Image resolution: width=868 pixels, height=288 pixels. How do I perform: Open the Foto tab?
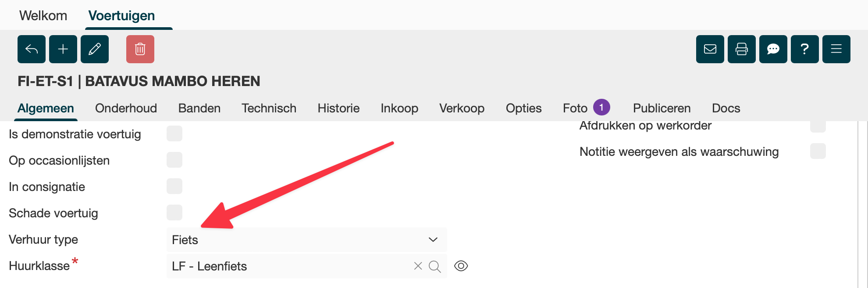pyautogui.click(x=575, y=108)
